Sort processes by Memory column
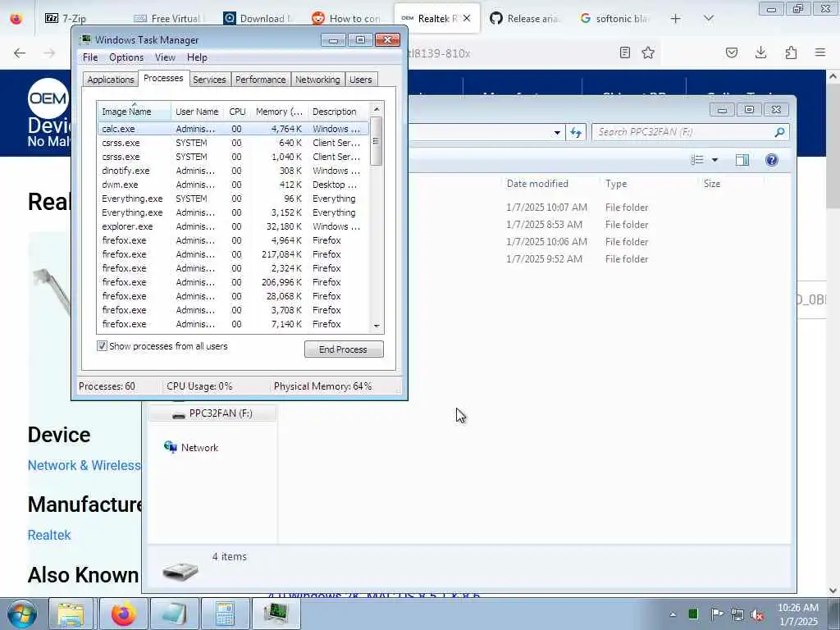 tap(279, 112)
